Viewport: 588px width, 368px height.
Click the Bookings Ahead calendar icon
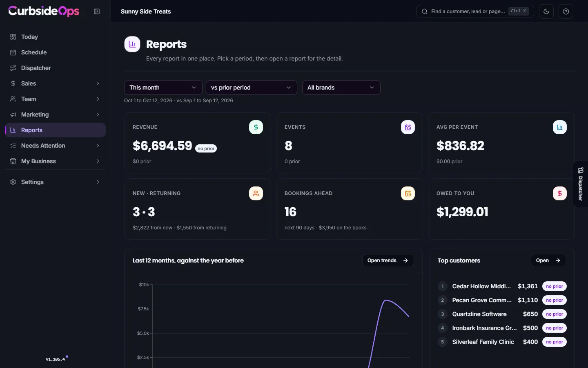tap(408, 193)
